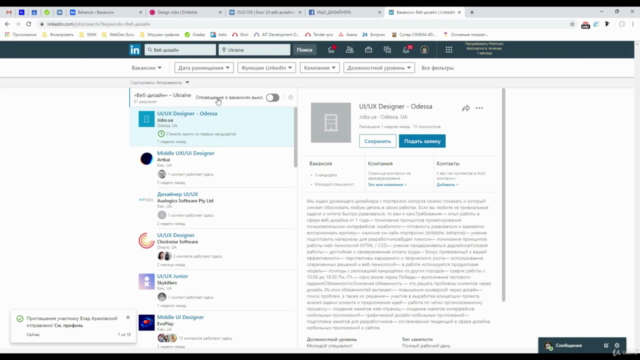This screenshot has height=360, width=640.
Task: Click the Ukraine location field
Action: (254, 50)
